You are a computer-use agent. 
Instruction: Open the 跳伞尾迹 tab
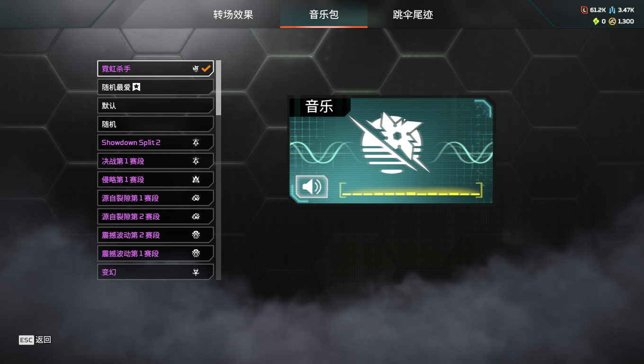413,14
